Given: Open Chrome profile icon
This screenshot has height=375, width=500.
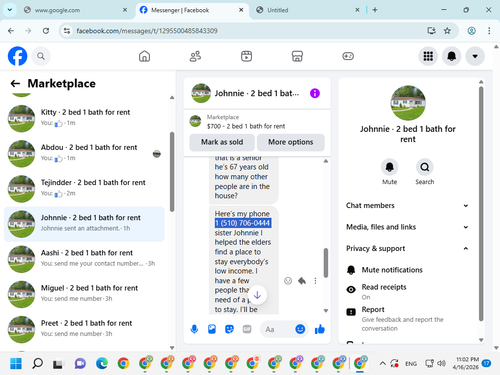Looking at the screenshot, I should (472, 31).
